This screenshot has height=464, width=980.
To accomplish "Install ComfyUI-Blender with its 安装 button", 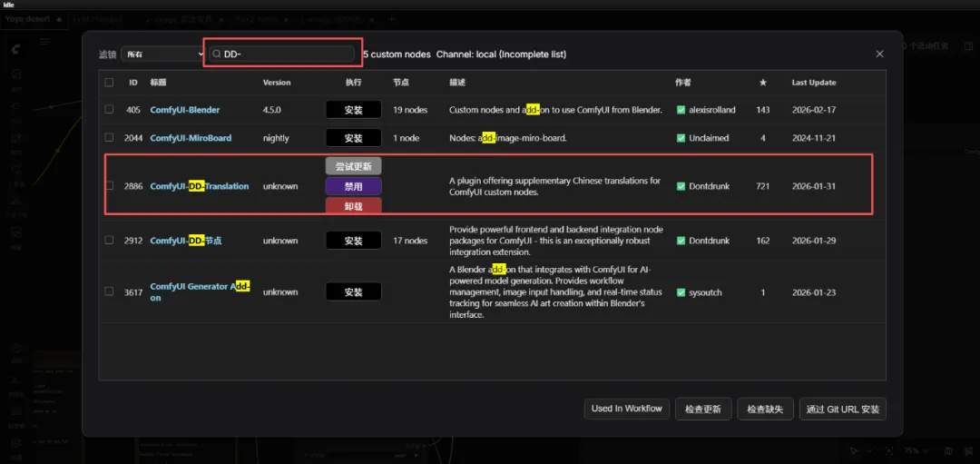I will click(x=353, y=110).
